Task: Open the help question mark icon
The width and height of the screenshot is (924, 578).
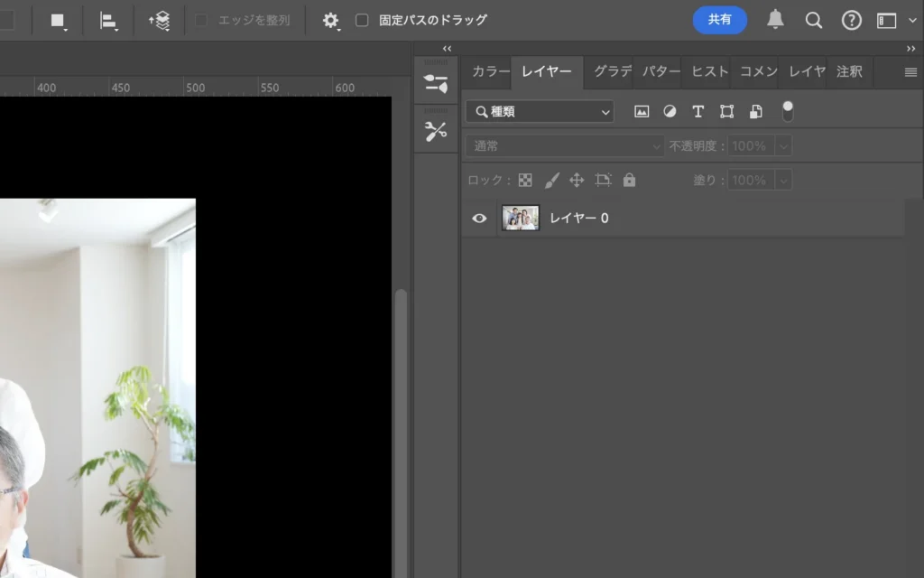Action: point(851,21)
